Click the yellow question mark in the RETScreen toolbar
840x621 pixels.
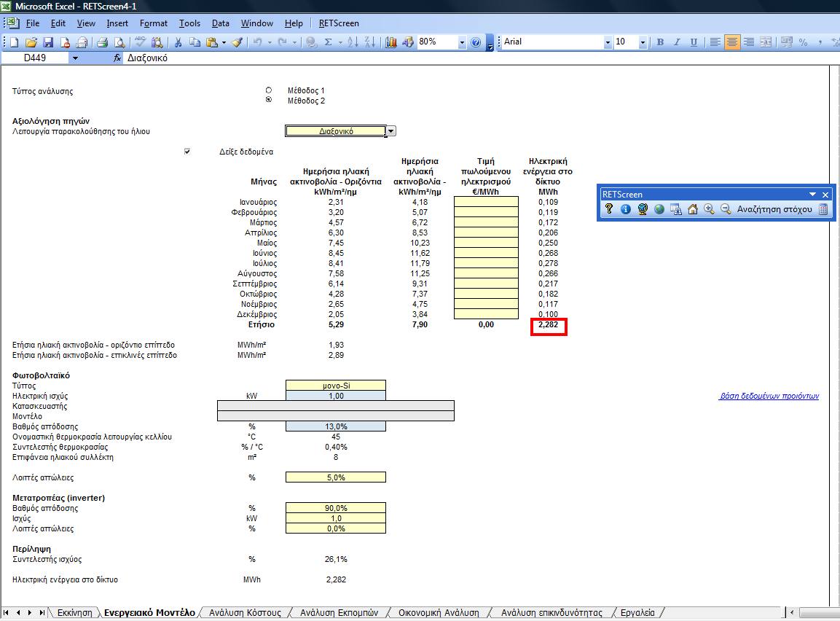[609, 209]
